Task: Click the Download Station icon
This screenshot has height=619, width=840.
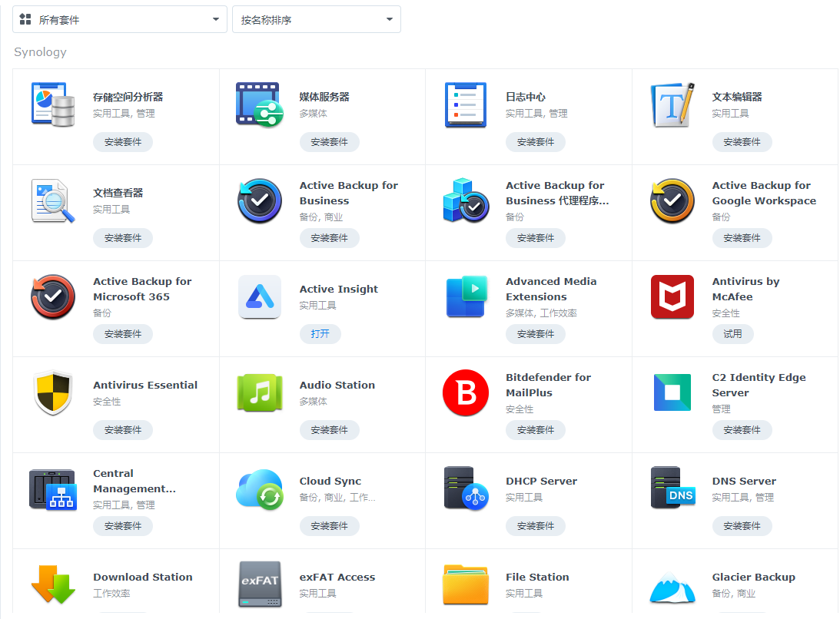Action: coord(52,584)
